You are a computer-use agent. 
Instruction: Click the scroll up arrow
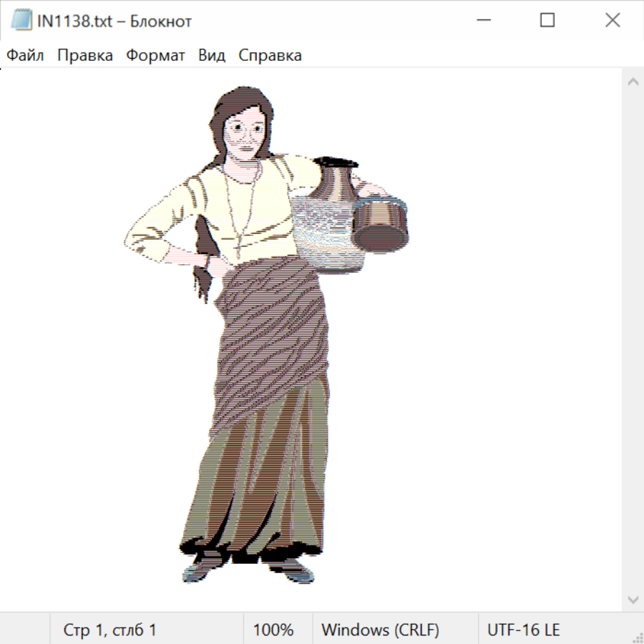(x=633, y=82)
